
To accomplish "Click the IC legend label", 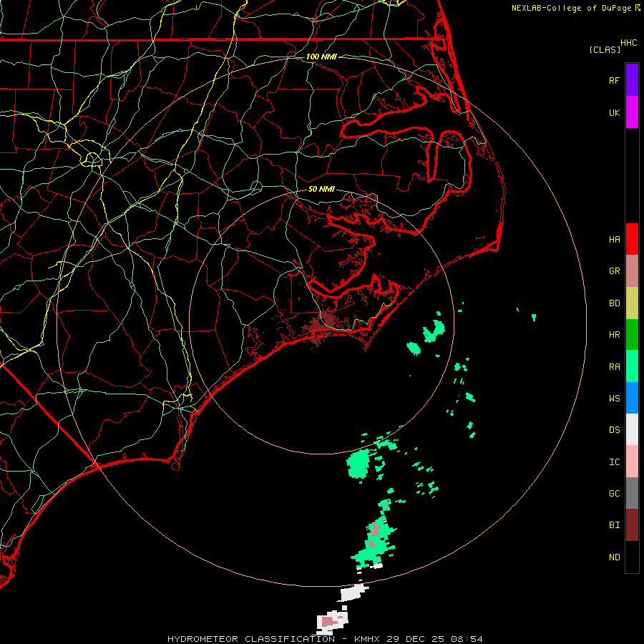I will (614, 462).
